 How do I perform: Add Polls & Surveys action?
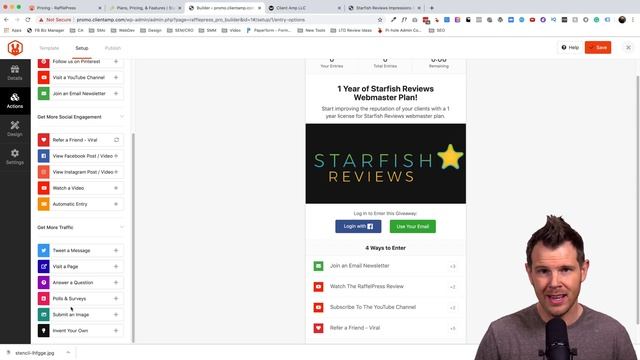tap(116, 298)
